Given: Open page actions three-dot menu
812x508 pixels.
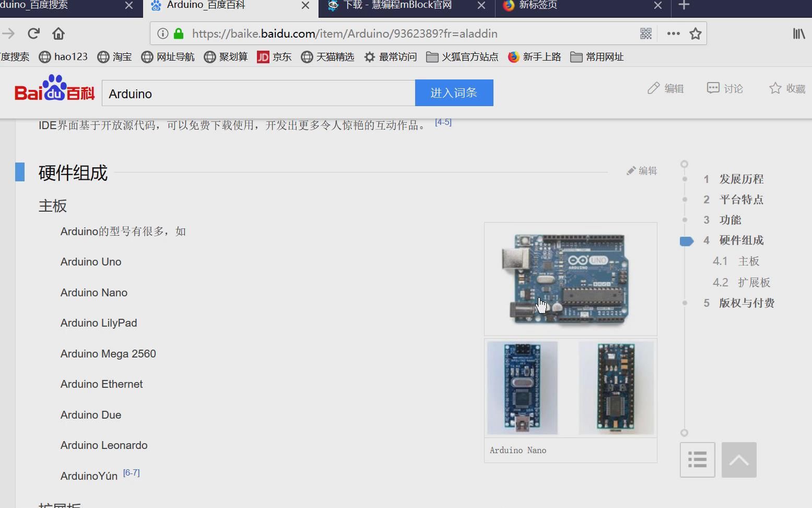Looking at the screenshot, I should click(674, 33).
